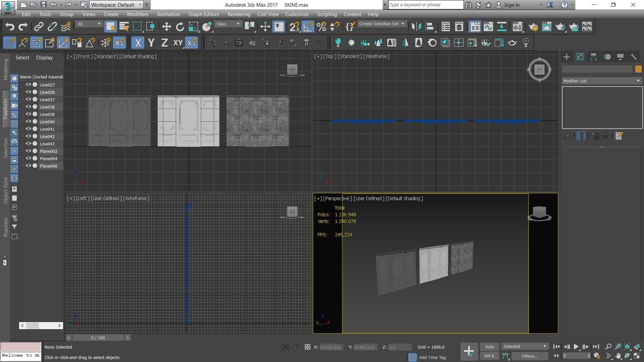Click the Scene Explorer horizontal scrollbar
Screen dimensions: 644x362
pyautogui.click(x=41, y=325)
